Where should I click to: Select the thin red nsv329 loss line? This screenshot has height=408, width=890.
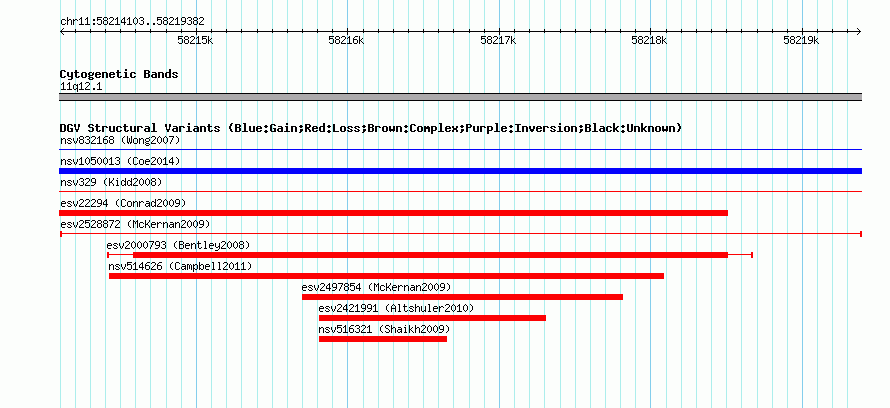460,192
